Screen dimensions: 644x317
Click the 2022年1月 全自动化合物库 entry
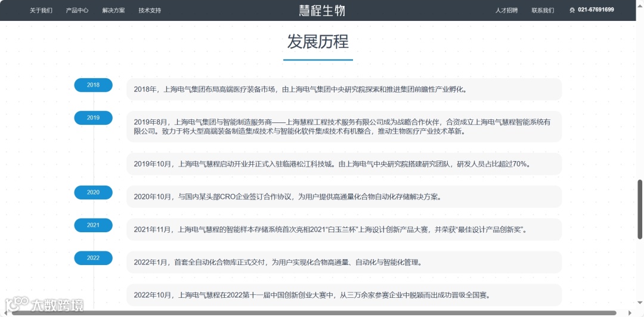tap(344, 262)
